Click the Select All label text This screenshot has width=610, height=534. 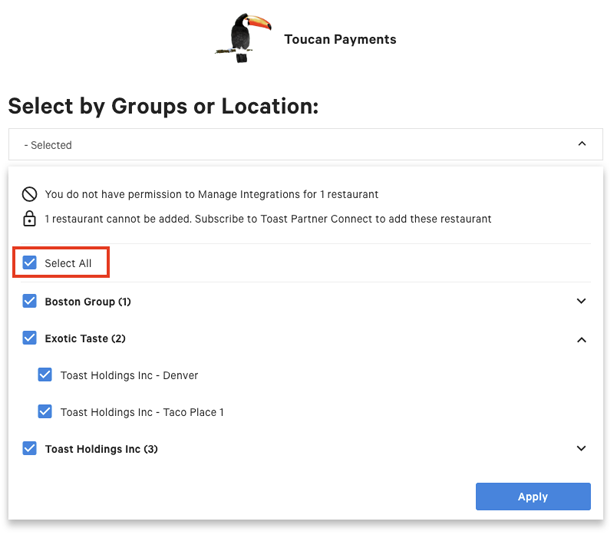click(x=68, y=263)
